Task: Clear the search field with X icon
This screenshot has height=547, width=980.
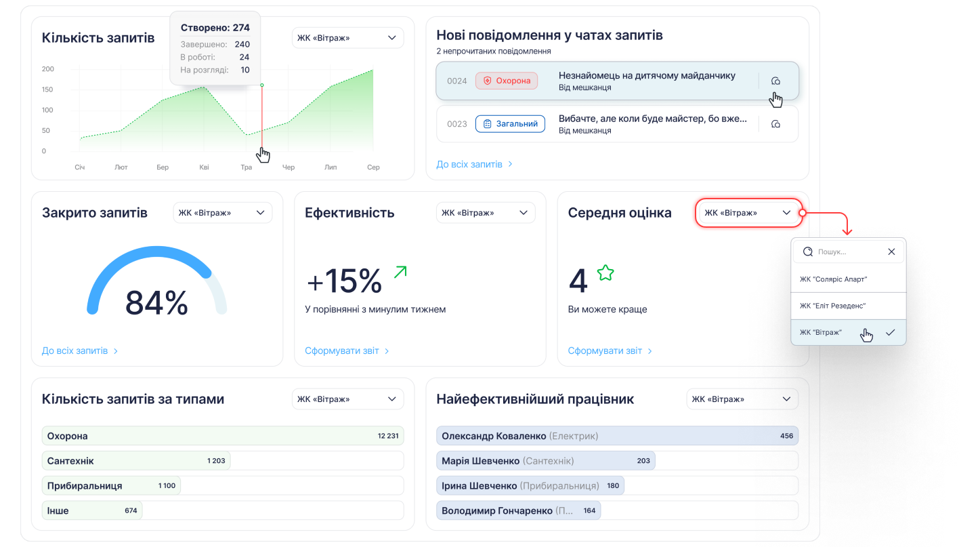Action: [x=891, y=251]
